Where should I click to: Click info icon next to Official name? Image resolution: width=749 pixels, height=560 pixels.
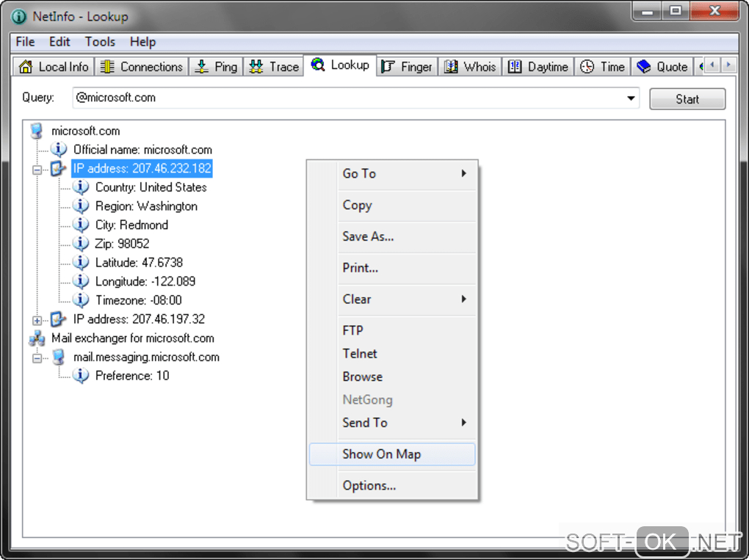pyautogui.click(x=59, y=150)
